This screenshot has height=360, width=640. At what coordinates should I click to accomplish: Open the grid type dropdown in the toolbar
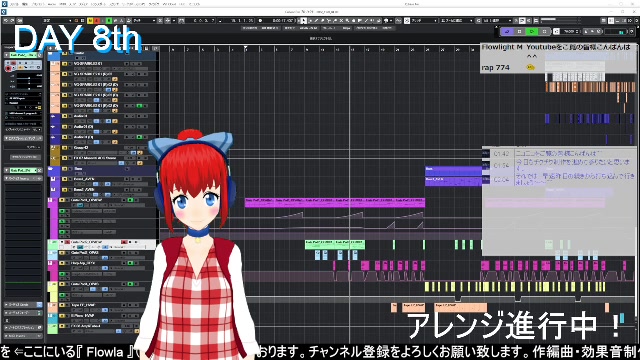[456, 20]
